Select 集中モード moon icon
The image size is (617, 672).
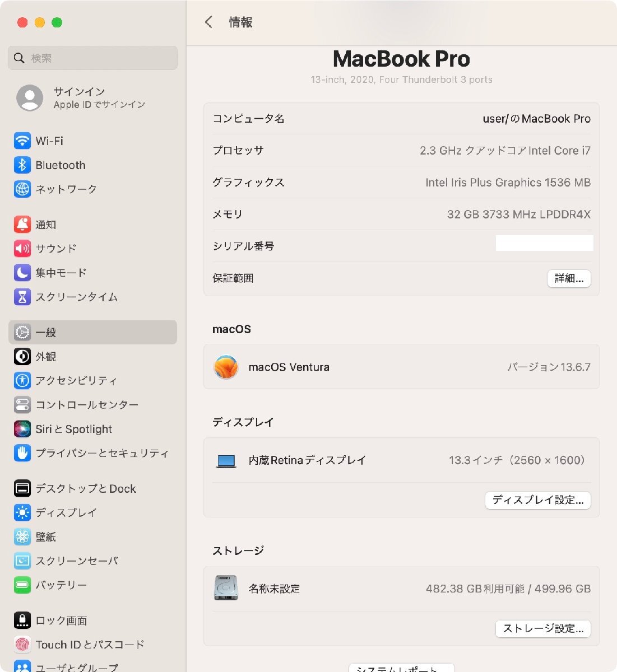22,272
